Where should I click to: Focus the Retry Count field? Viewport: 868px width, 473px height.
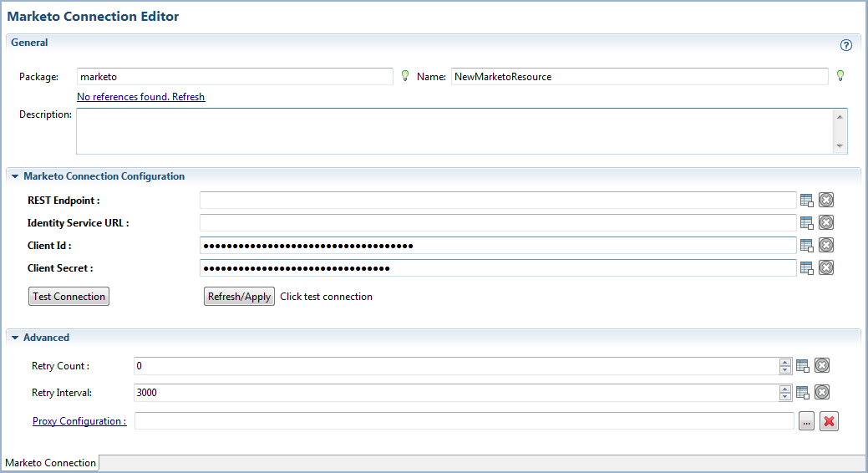456,365
